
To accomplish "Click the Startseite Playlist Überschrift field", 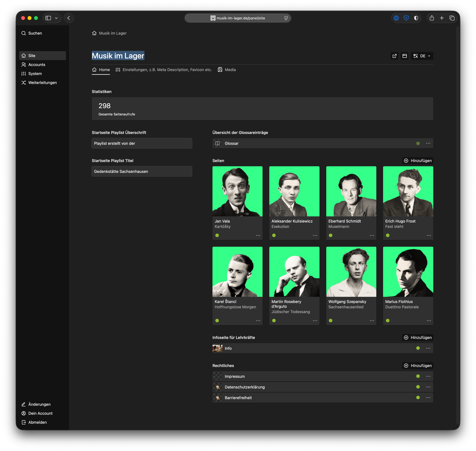I will point(142,143).
